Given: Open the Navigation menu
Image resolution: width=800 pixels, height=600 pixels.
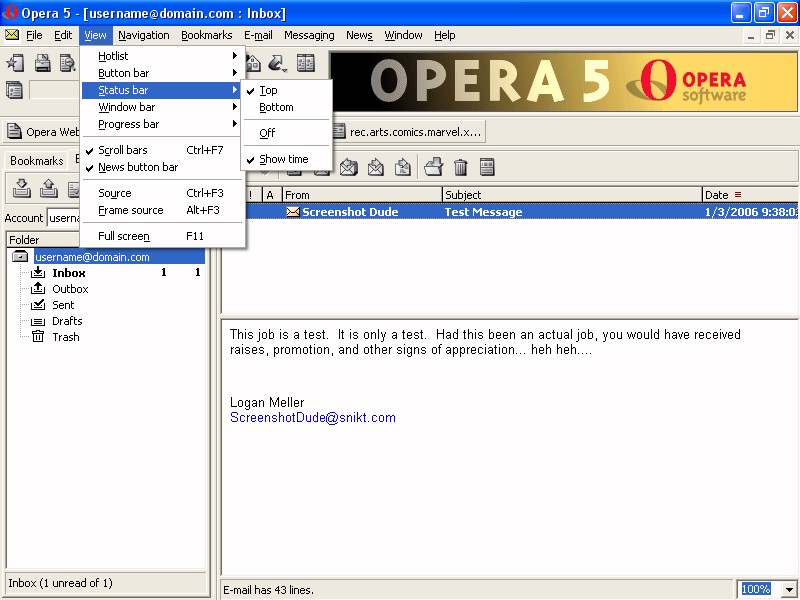Looking at the screenshot, I should 144,35.
